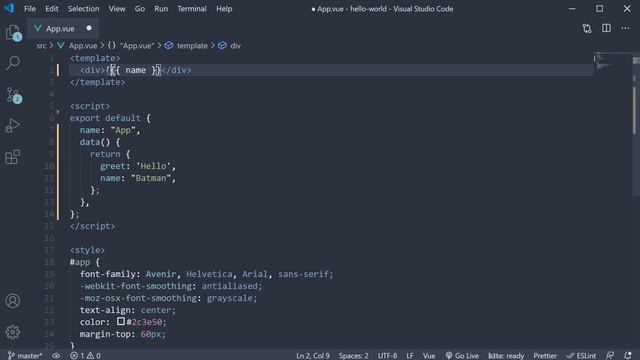
Task: Open the Accounts menu icon
Action: pos(13,301)
